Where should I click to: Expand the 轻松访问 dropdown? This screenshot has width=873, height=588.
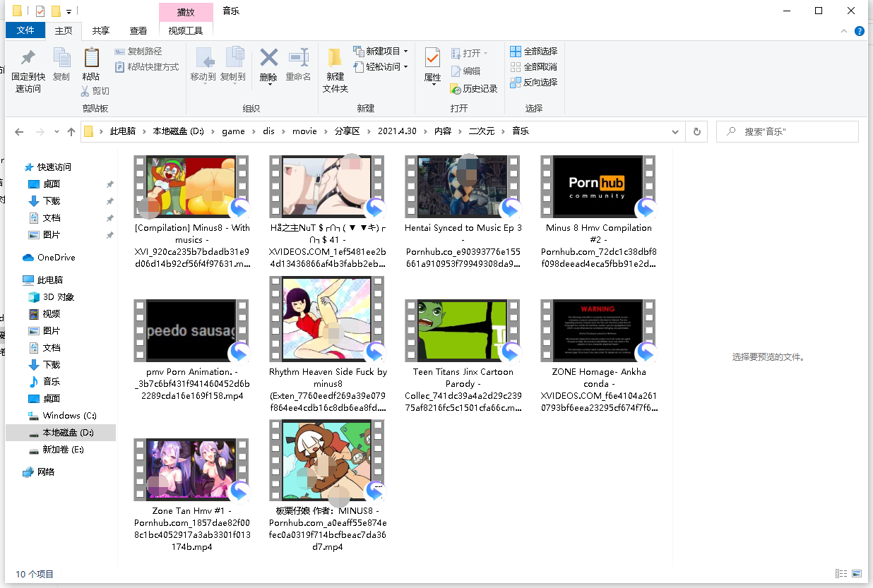point(405,67)
